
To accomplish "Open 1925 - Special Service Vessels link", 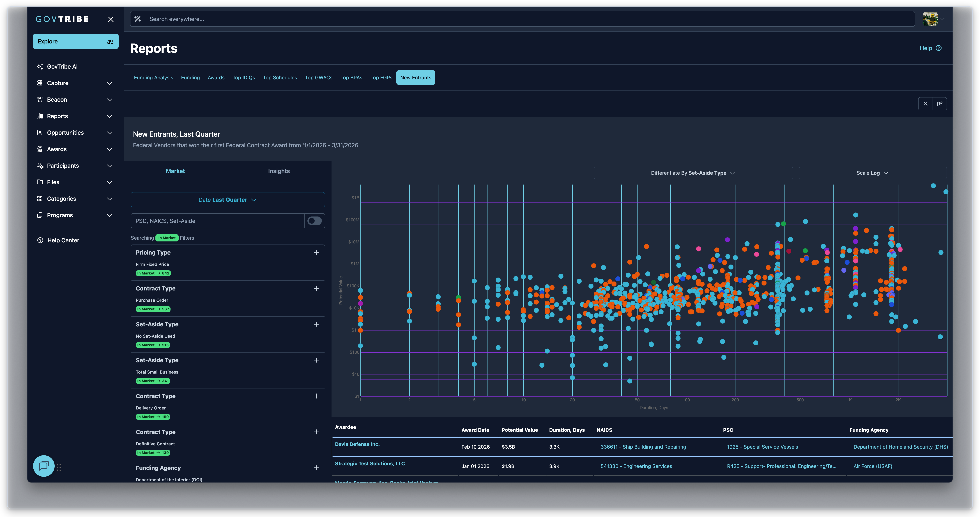I will coord(762,447).
